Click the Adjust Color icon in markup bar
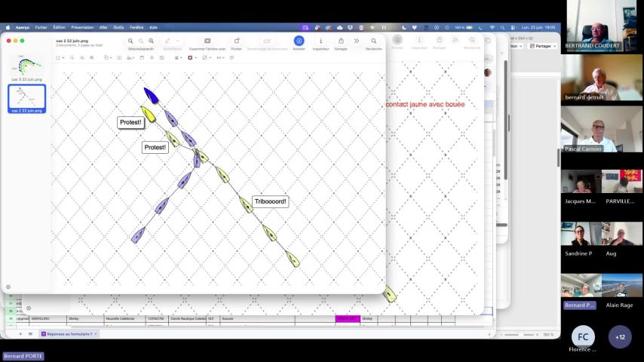Image resolution: width=644 pixels, height=362 pixels. tap(142, 58)
